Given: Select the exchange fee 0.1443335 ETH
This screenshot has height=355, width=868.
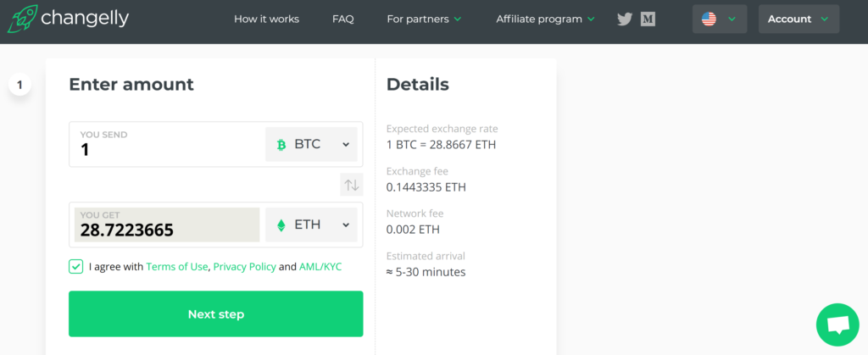Looking at the screenshot, I should [426, 187].
